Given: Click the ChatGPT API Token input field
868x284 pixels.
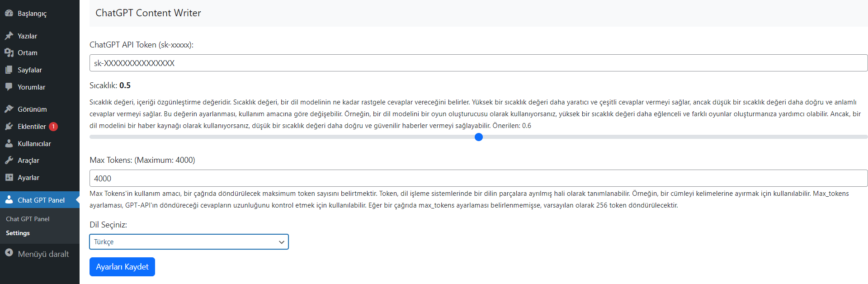Looking at the screenshot, I should (479, 63).
